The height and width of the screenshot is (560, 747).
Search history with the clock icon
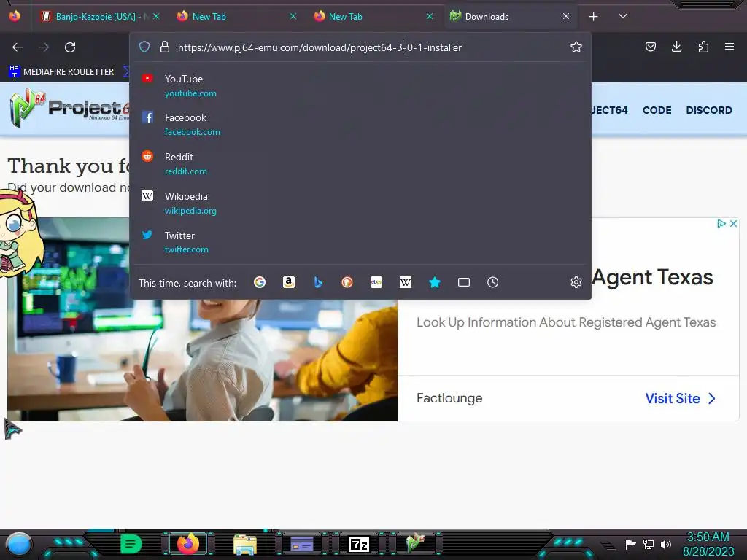click(492, 282)
